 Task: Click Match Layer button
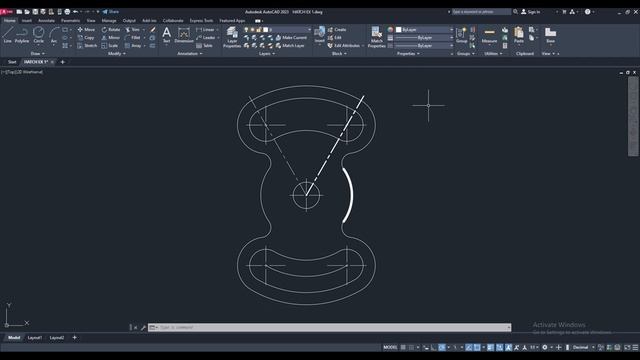click(290, 46)
